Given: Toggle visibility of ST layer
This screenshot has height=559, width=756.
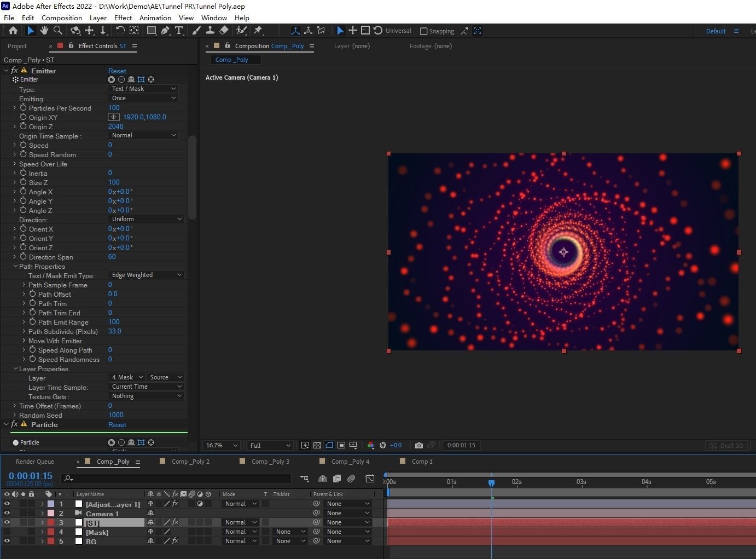Looking at the screenshot, I should (x=7, y=522).
